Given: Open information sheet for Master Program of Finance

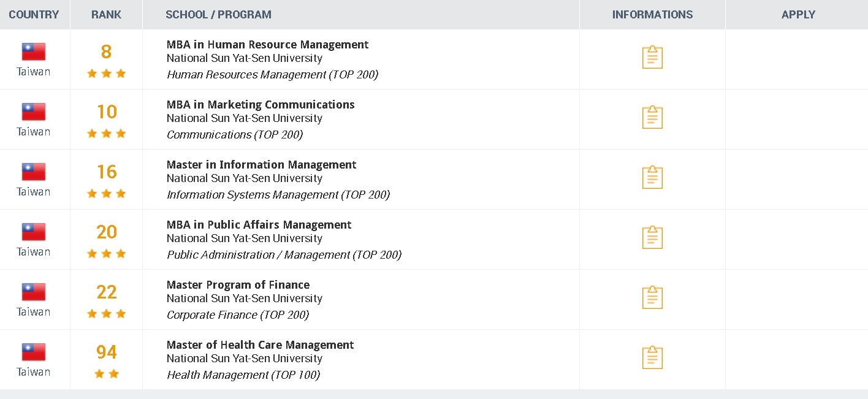Looking at the screenshot, I should 652,297.
